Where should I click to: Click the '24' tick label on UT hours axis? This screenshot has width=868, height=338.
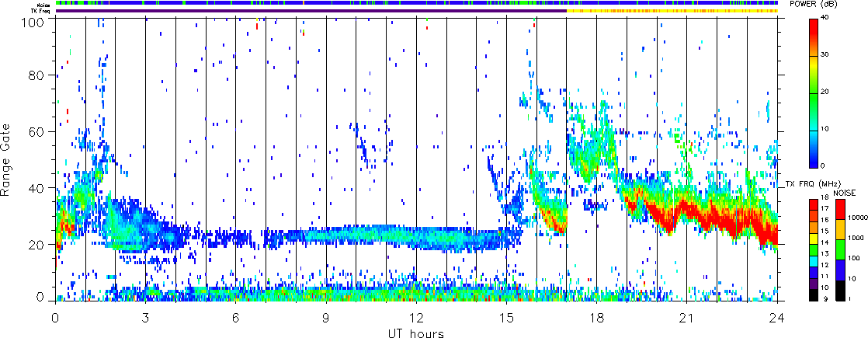point(777,318)
